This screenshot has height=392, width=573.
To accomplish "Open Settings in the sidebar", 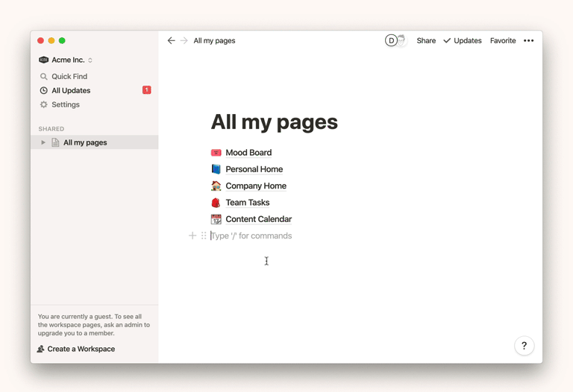I will 65,104.
